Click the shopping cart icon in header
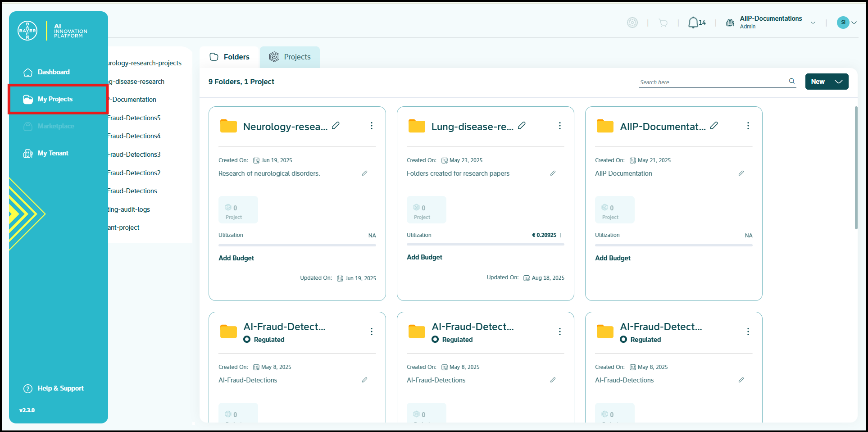This screenshot has height=432, width=868. [663, 23]
